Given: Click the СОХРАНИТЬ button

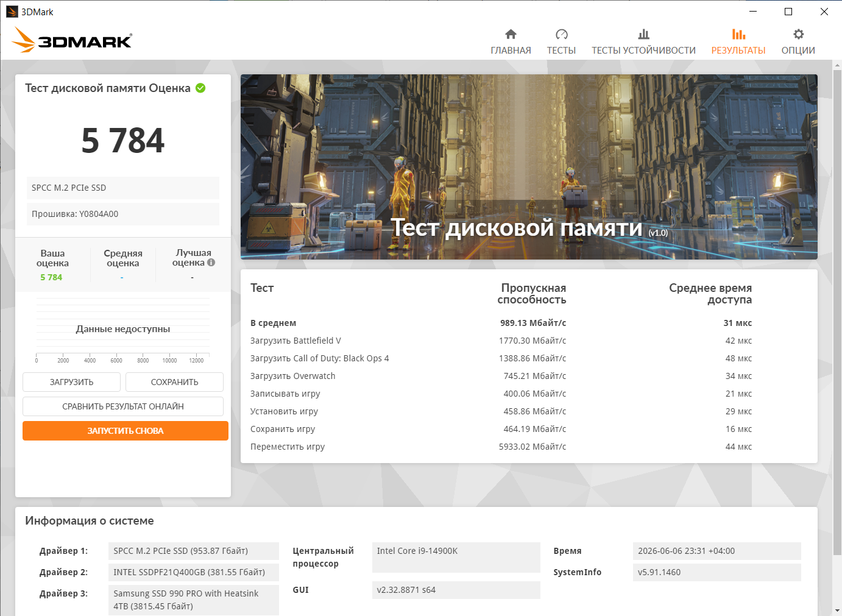Looking at the screenshot, I should click(174, 382).
